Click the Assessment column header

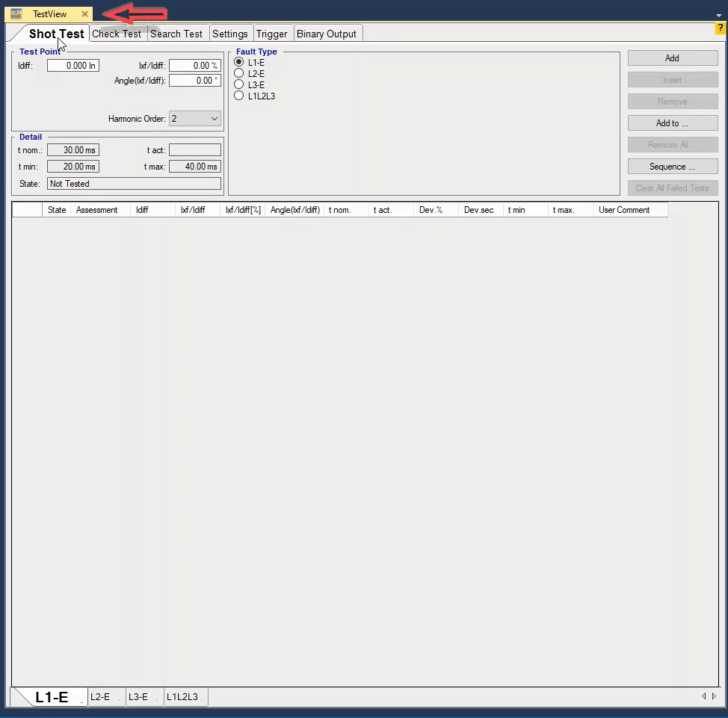click(97, 210)
